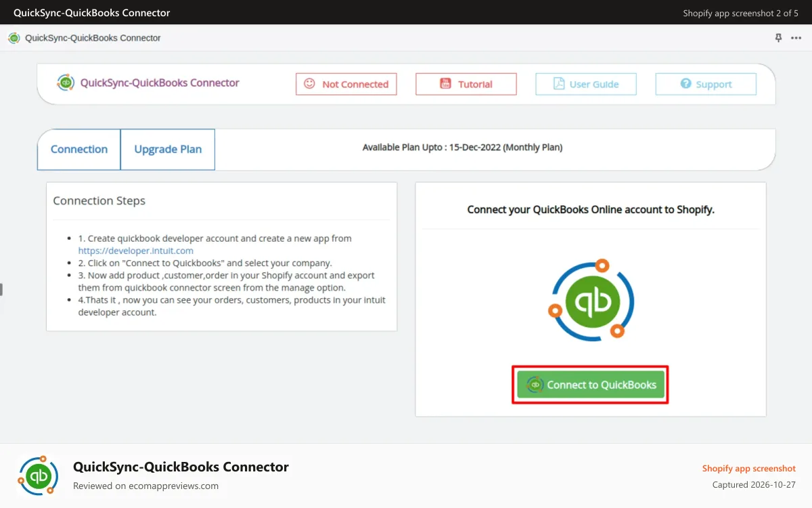812x508 pixels.
Task: Click the Connect your QuickBooks Online heading
Action: tap(591, 209)
